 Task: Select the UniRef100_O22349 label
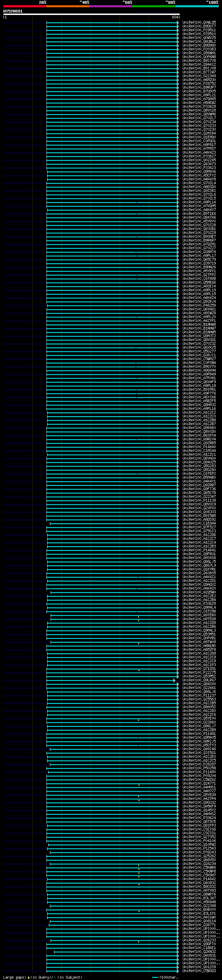(199, 76)
